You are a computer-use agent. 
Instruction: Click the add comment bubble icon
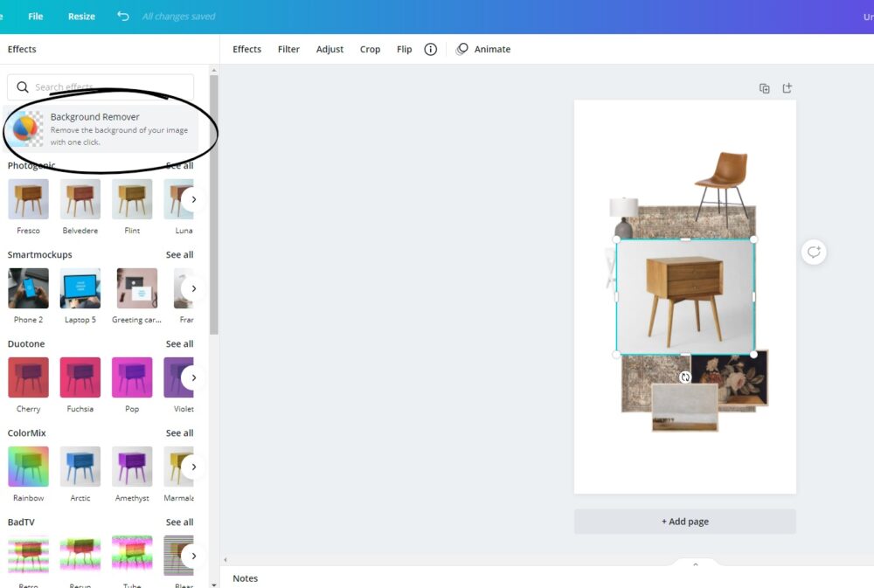coord(814,252)
